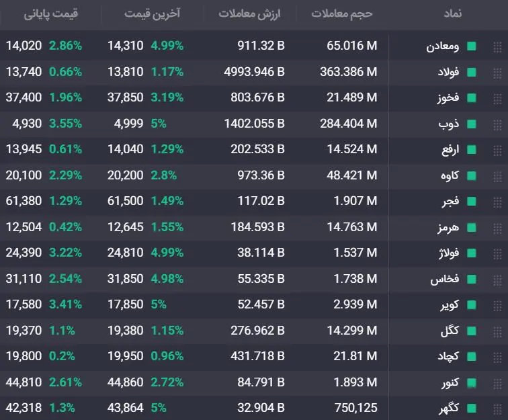Click trade value 1402.055 B
The height and width of the screenshot is (420, 508).
point(254,124)
